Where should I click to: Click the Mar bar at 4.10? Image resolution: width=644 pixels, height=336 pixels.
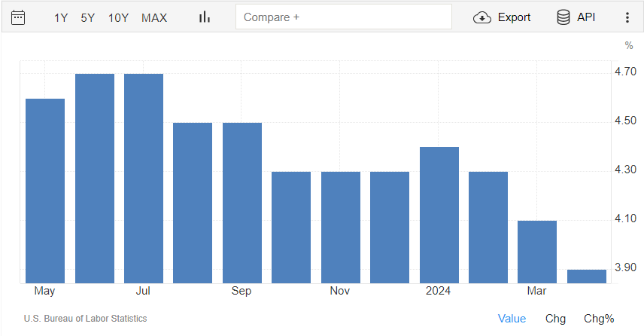coord(537,252)
